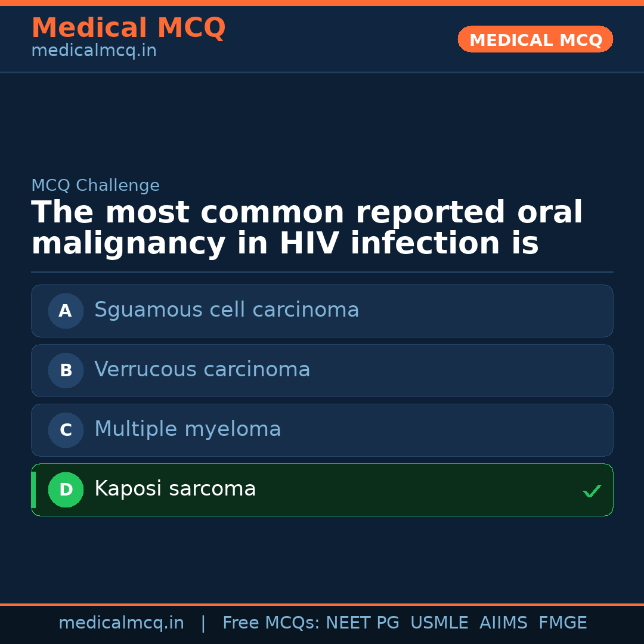Pick the "Multiple myeloma" answer text
The height and width of the screenshot is (644, 644).
coord(187,429)
